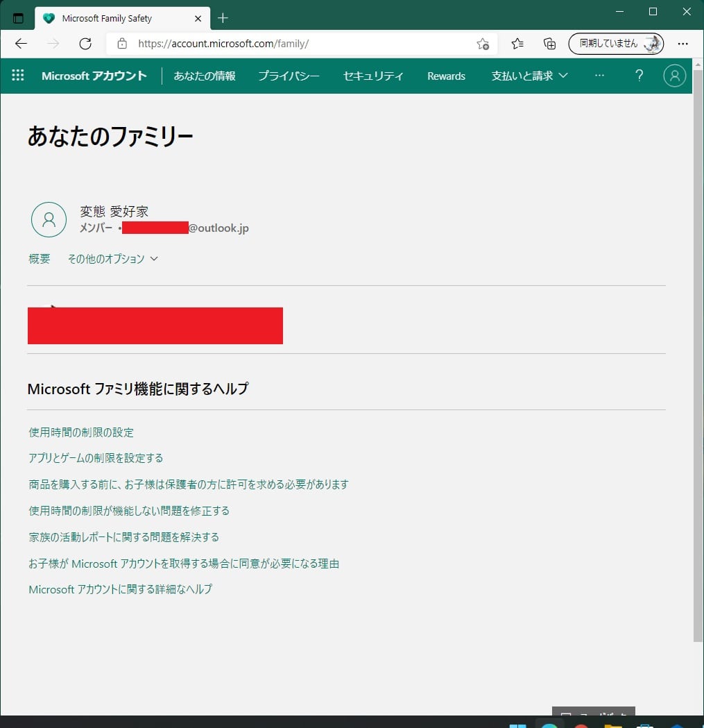
Task: Open the あなたの情報 menu item
Action: click(205, 76)
